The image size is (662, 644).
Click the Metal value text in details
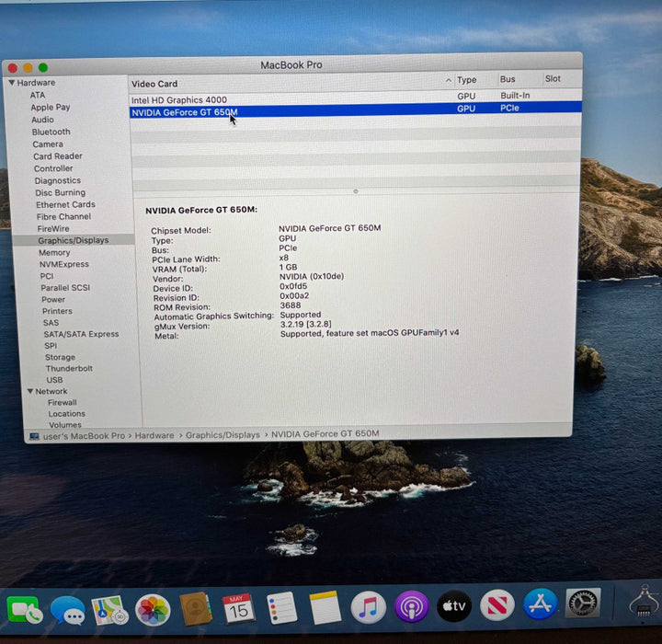[x=370, y=333]
